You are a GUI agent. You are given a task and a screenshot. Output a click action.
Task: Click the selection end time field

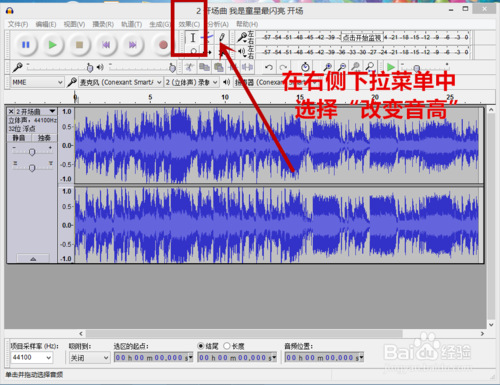click(x=237, y=358)
